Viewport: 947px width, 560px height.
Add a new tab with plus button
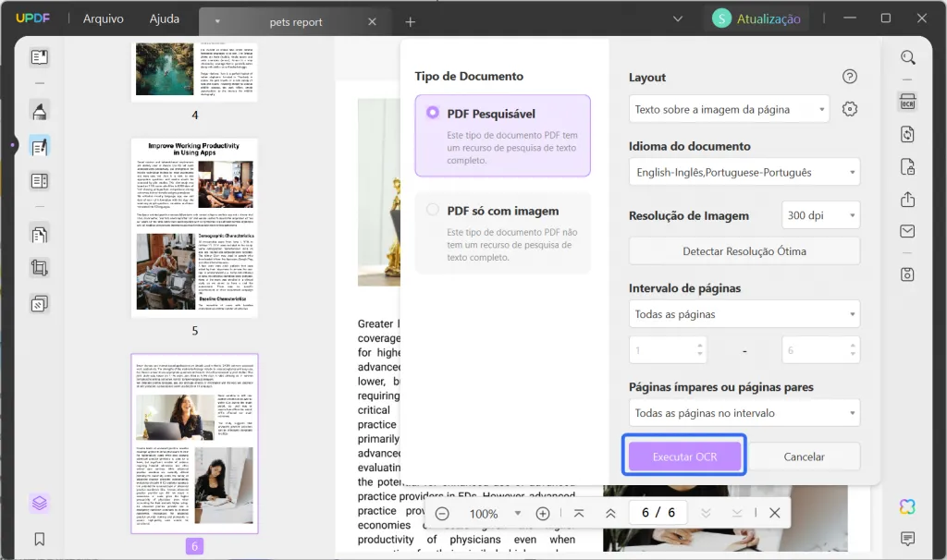coord(410,22)
